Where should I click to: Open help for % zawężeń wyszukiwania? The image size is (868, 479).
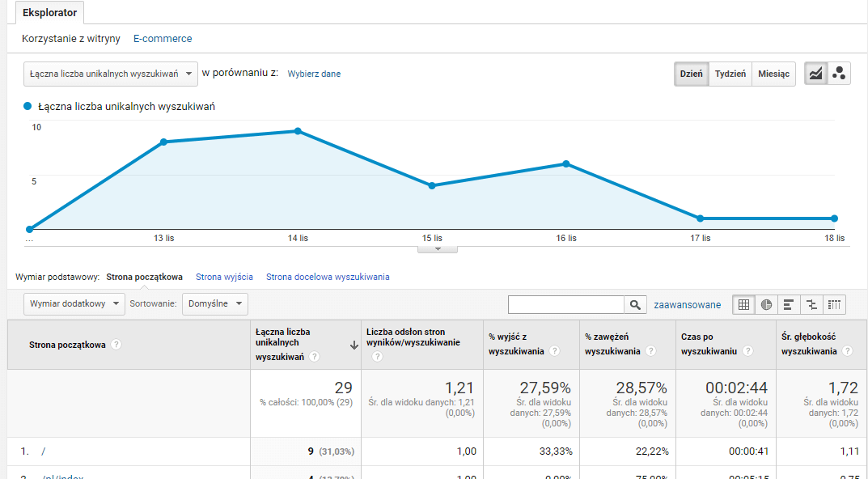point(651,350)
